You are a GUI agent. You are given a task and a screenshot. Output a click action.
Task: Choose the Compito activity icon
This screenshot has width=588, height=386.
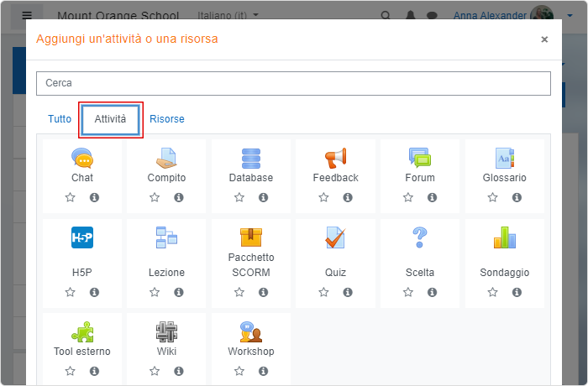[x=166, y=158]
